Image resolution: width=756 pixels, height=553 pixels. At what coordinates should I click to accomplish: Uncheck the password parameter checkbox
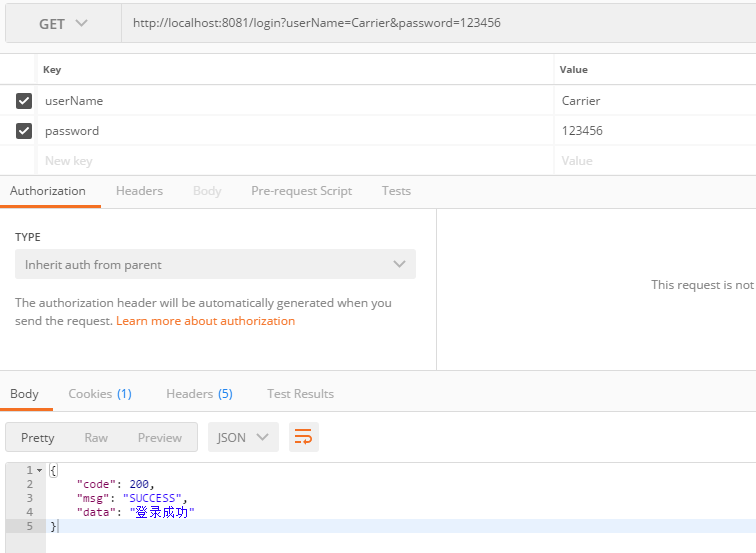click(x=24, y=131)
